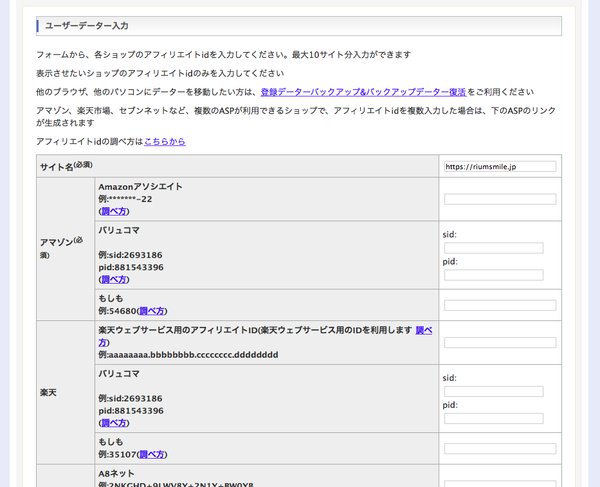Open 調べ方 link under 楽天 バリュコマ
This screenshot has height=487, width=600.
point(114,423)
